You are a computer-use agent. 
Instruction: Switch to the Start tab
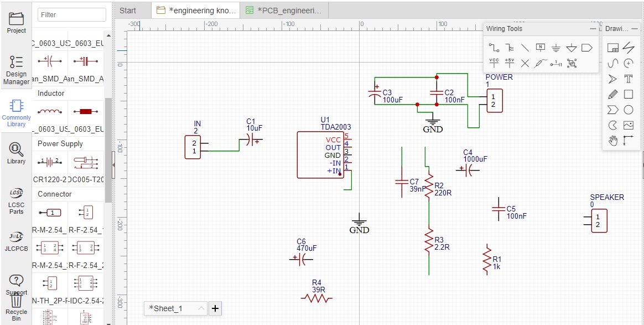click(x=128, y=9)
